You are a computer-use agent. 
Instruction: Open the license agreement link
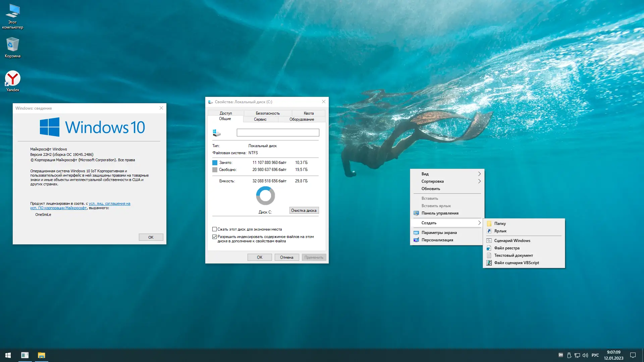coord(109,203)
